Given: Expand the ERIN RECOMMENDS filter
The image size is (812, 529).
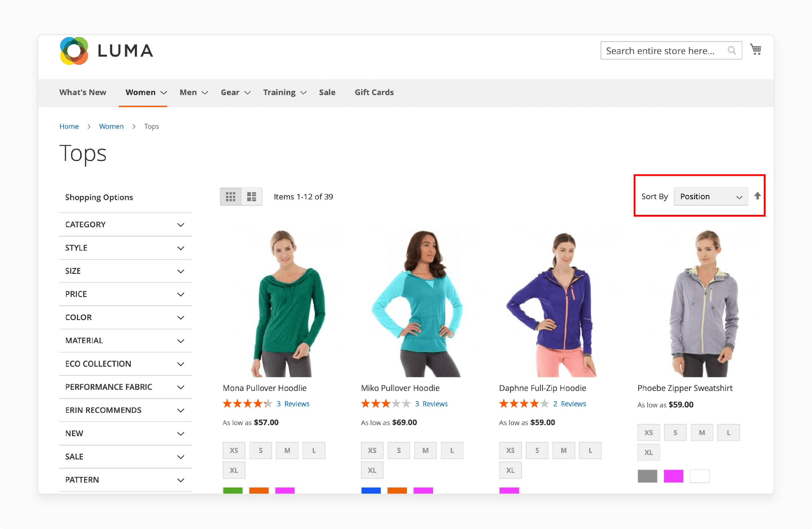Looking at the screenshot, I should [x=126, y=410].
